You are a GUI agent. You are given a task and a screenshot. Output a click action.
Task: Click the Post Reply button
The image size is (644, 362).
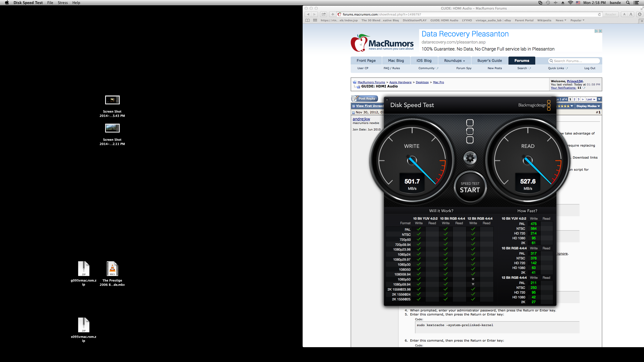pos(365,99)
